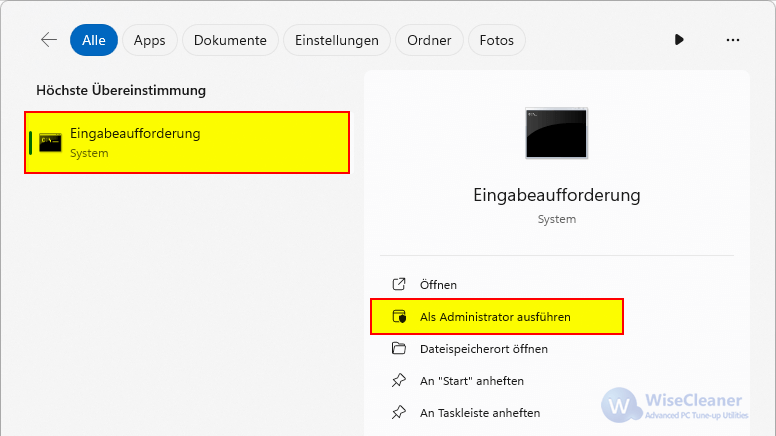776x436 pixels.
Task: Click the open-in-new-window icon beside Öffnen
Action: 399,284
